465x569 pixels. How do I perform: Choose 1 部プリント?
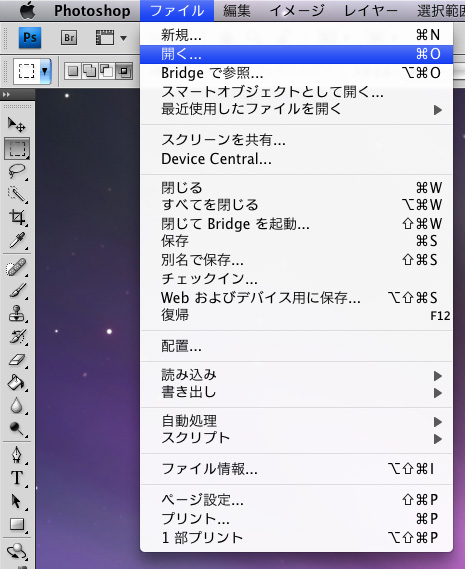pyautogui.click(x=297, y=538)
